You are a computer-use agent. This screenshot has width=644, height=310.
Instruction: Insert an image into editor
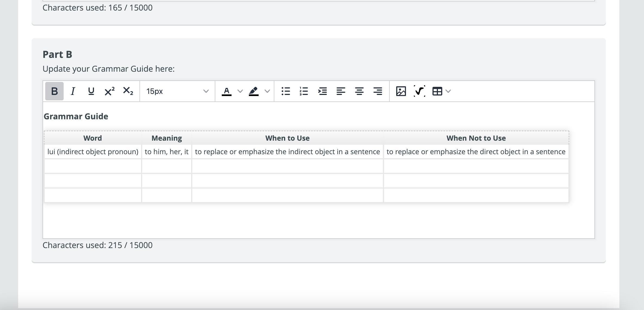pyautogui.click(x=401, y=91)
